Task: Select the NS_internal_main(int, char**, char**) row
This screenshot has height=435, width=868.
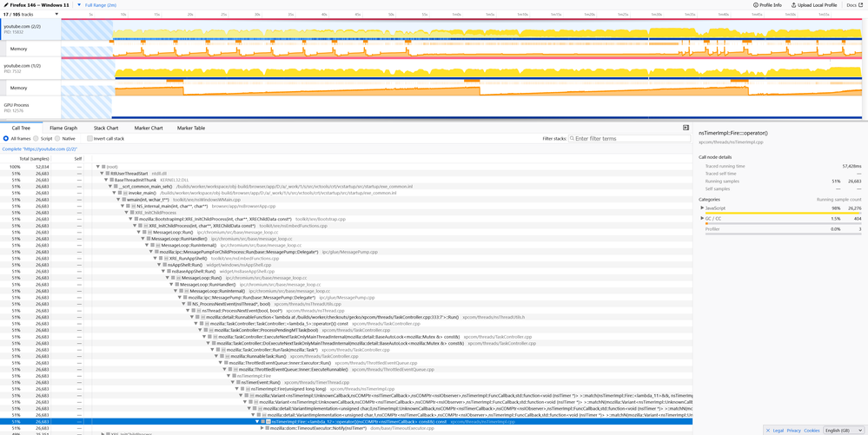Action: tap(346, 206)
